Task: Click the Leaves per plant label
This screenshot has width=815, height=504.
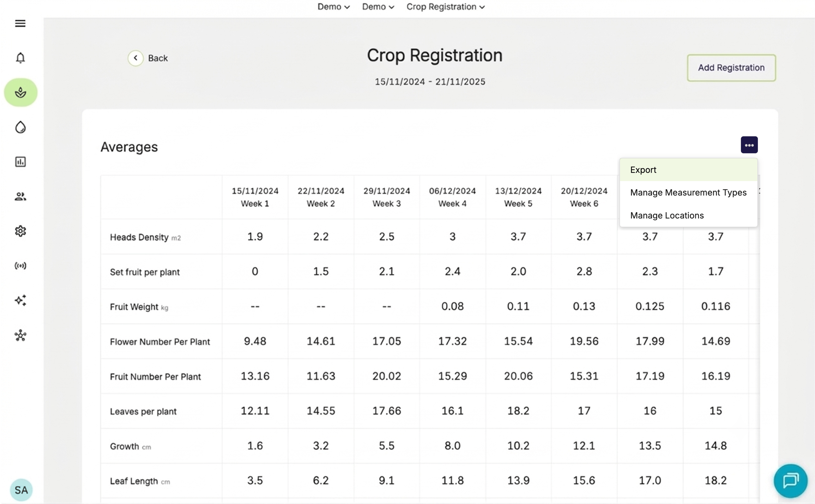Action: coord(143,411)
